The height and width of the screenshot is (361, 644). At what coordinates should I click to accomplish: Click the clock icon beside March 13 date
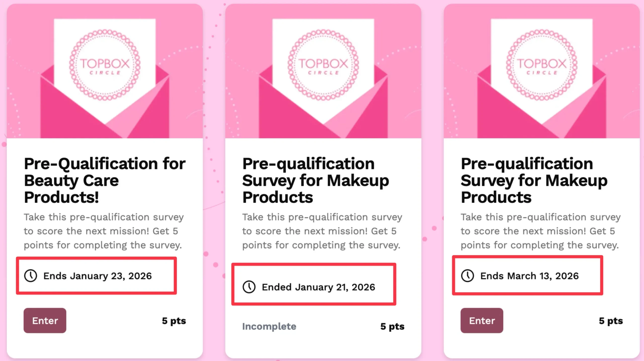(467, 276)
